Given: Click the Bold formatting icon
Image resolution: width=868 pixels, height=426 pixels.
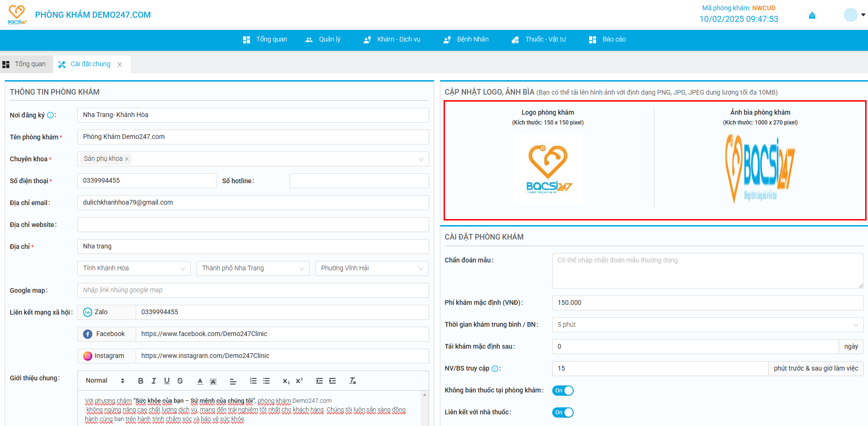Looking at the screenshot, I should pyautogui.click(x=140, y=381).
